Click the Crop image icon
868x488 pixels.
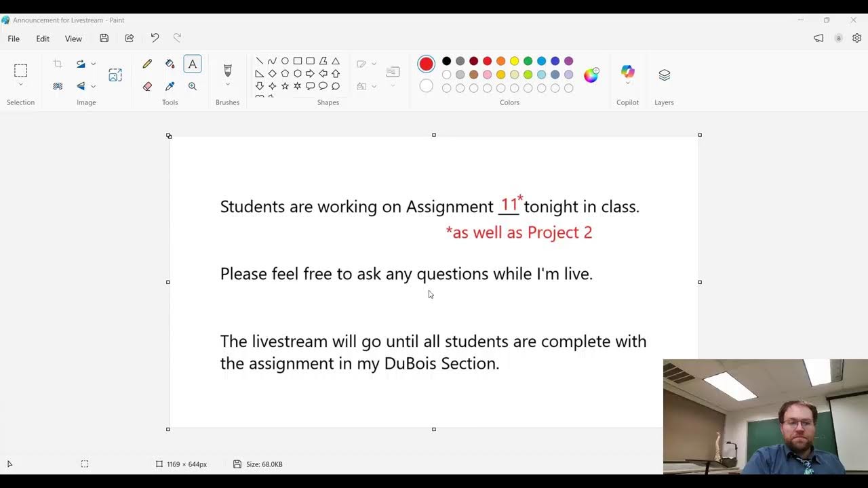coord(58,64)
